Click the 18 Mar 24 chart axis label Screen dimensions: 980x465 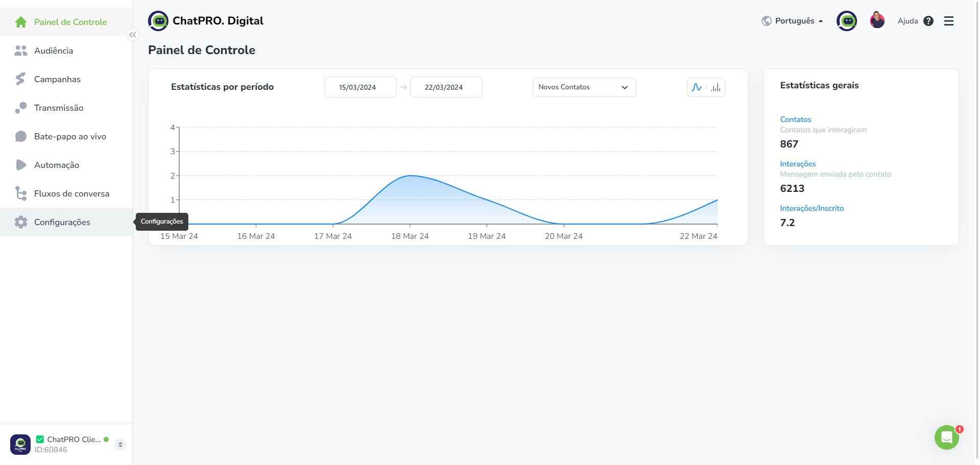tap(410, 236)
